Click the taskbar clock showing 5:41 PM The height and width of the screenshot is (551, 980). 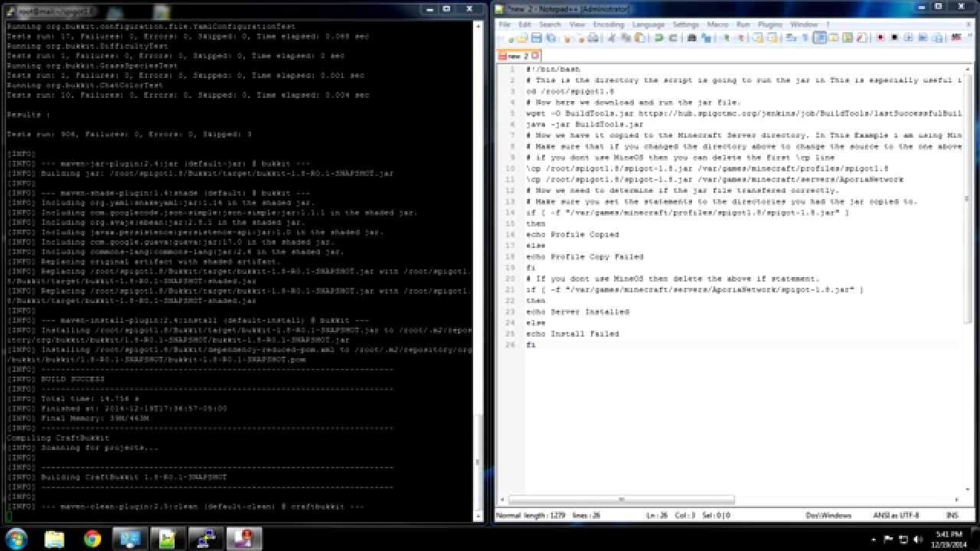click(x=949, y=539)
